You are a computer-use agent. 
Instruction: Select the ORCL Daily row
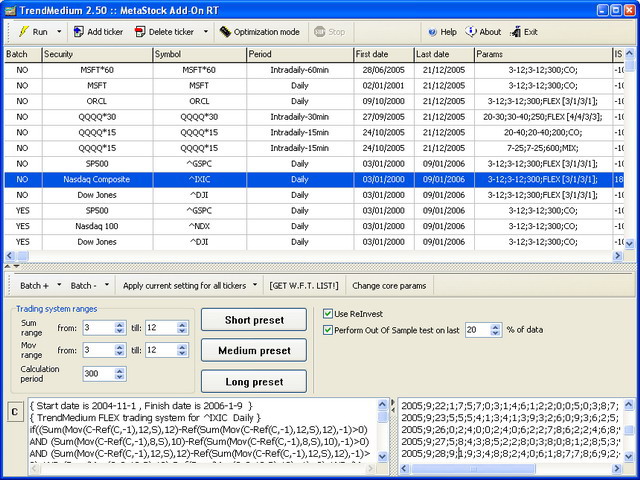coord(314,101)
